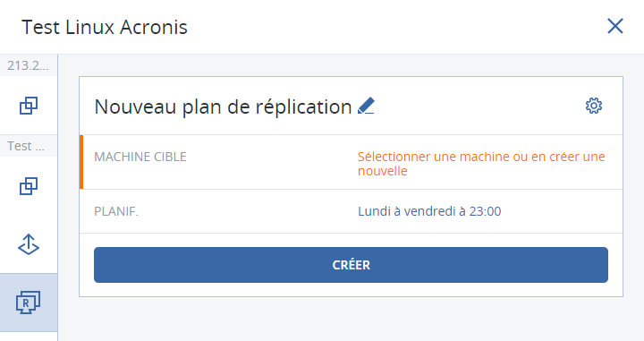The image size is (644, 341).
Task: Open the recovery icon in sidebar
Action: (29, 244)
